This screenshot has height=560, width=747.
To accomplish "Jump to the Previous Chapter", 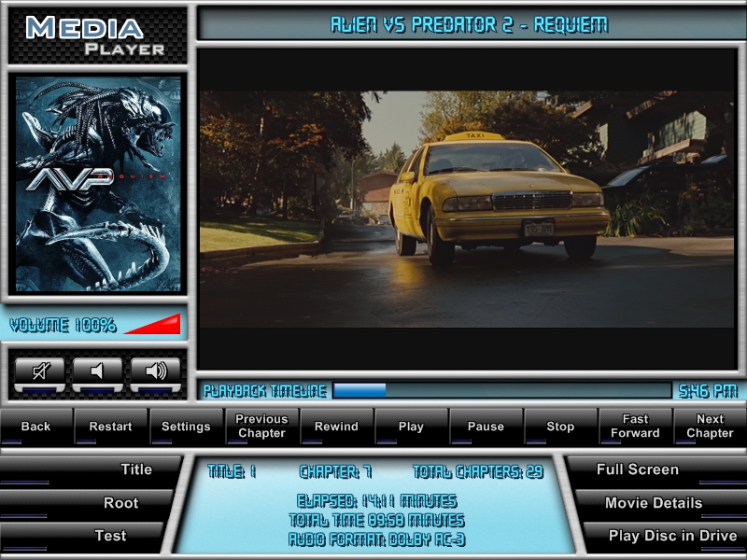I will [261, 427].
